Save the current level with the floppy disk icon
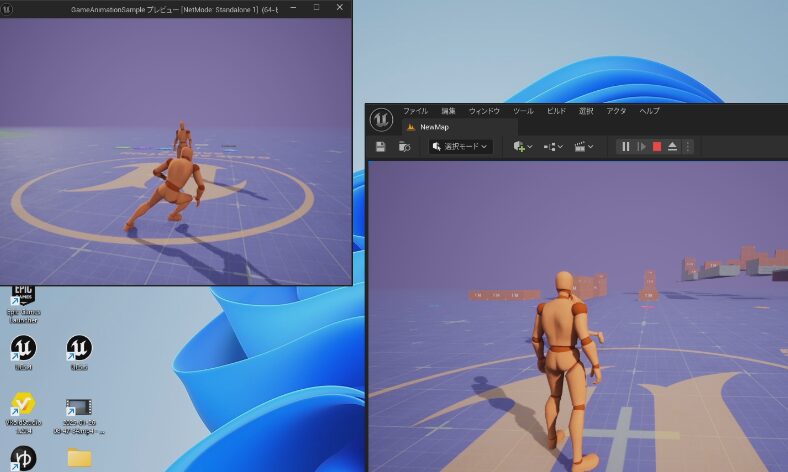The height and width of the screenshot is (472, 788). pos(380,146)
